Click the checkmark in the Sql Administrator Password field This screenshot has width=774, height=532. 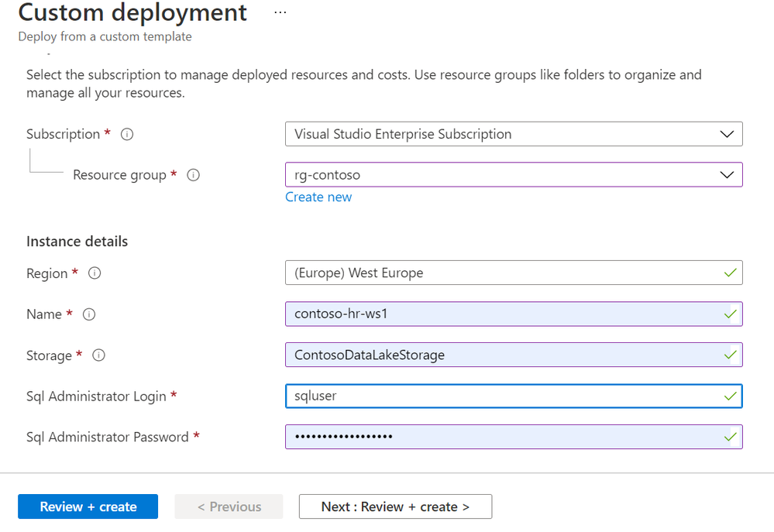[x=729, y=437]
